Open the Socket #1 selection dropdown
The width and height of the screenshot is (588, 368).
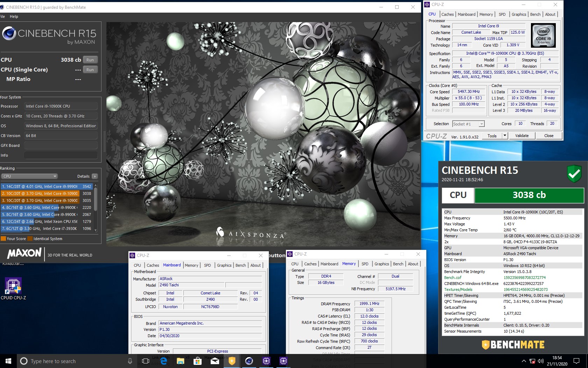(468, 124)
